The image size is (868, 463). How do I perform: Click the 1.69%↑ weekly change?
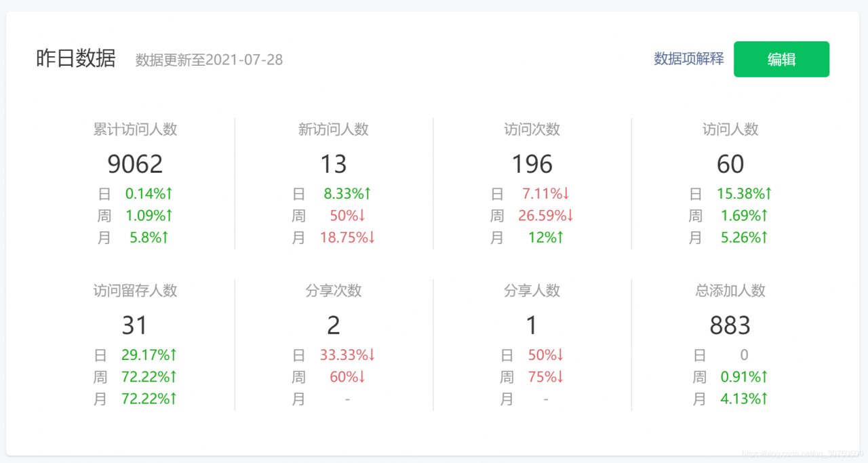pos(745,216)
